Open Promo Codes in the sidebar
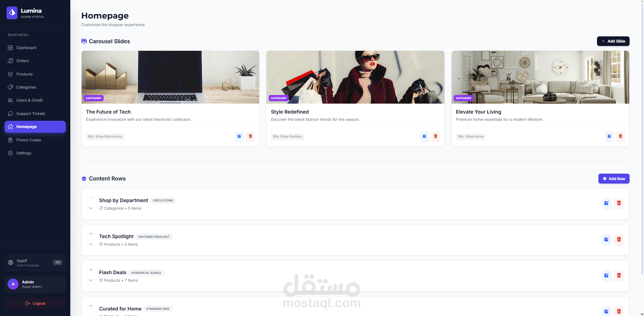The image size is (644, 316). coord(35,140)
